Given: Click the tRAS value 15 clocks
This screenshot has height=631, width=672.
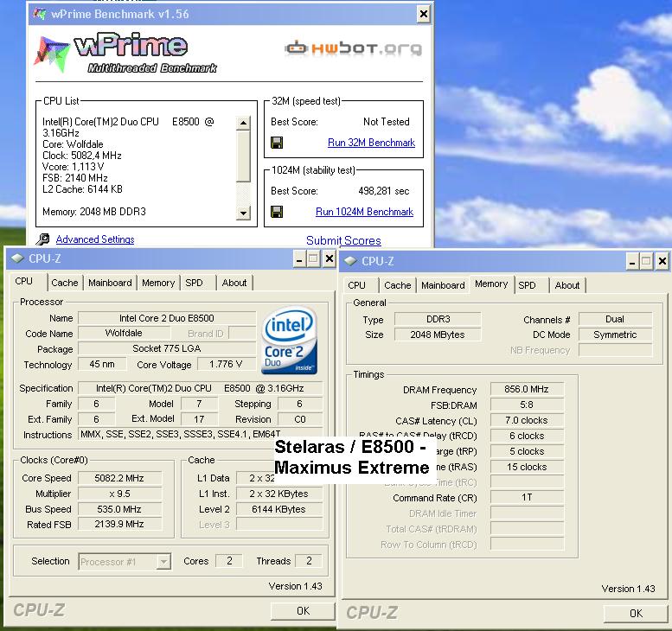Looking at the screenshot, I should coord(527,467).
